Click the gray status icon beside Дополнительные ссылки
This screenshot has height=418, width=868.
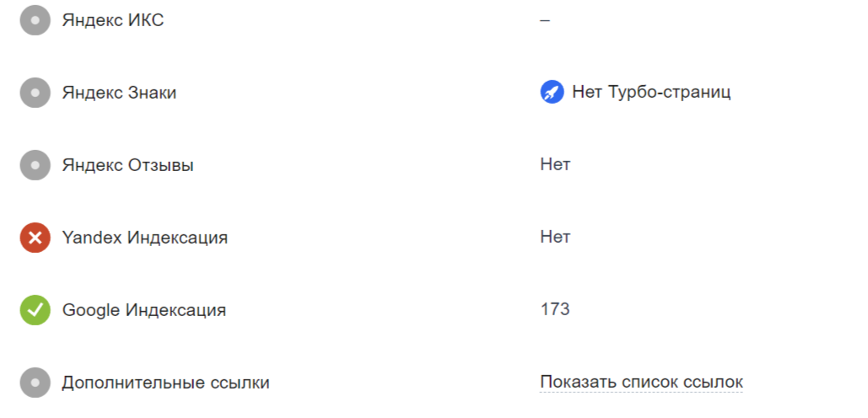(x=35, y=383)
